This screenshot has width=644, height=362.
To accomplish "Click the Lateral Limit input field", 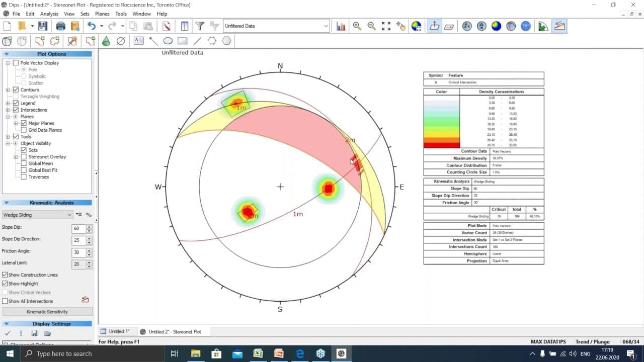I will click(79, 264).
